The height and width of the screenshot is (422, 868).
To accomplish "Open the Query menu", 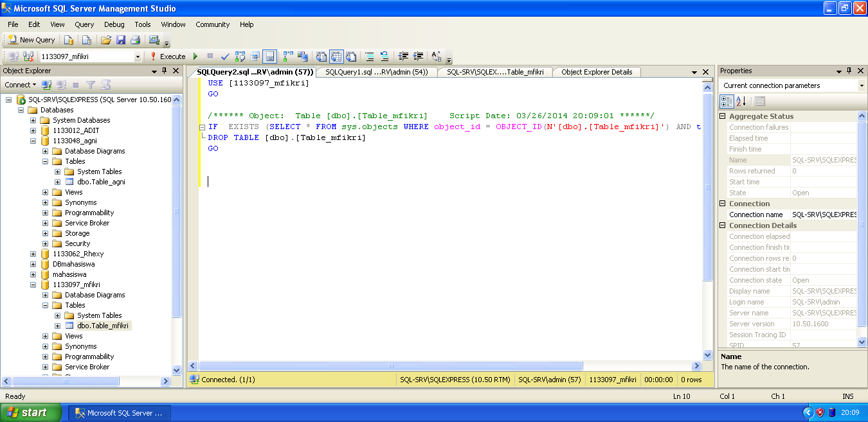I will coord(84,24).
